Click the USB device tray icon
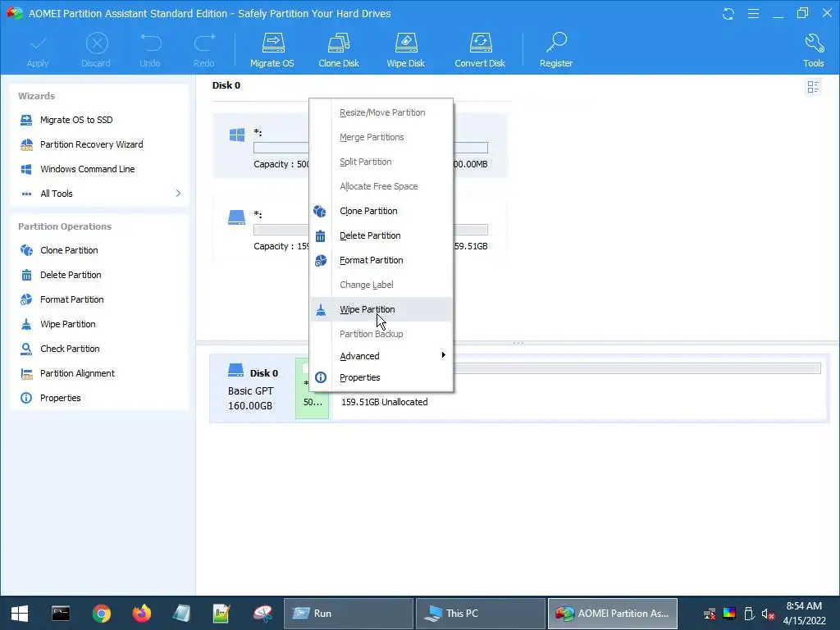 coord(749,614)
